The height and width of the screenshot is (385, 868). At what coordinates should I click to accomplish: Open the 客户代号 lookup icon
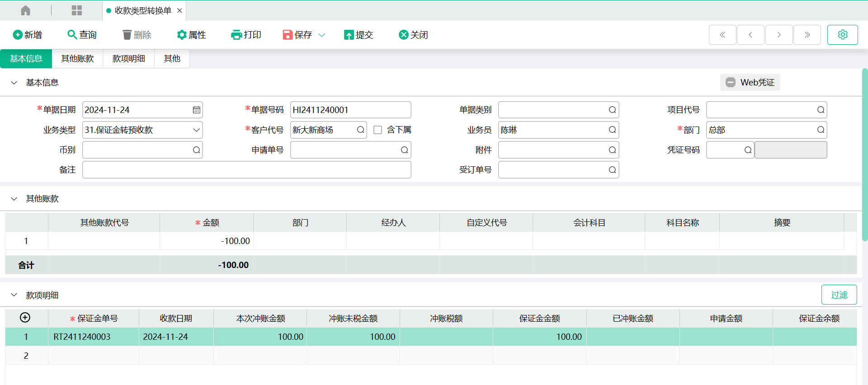[x=361, y=130]
